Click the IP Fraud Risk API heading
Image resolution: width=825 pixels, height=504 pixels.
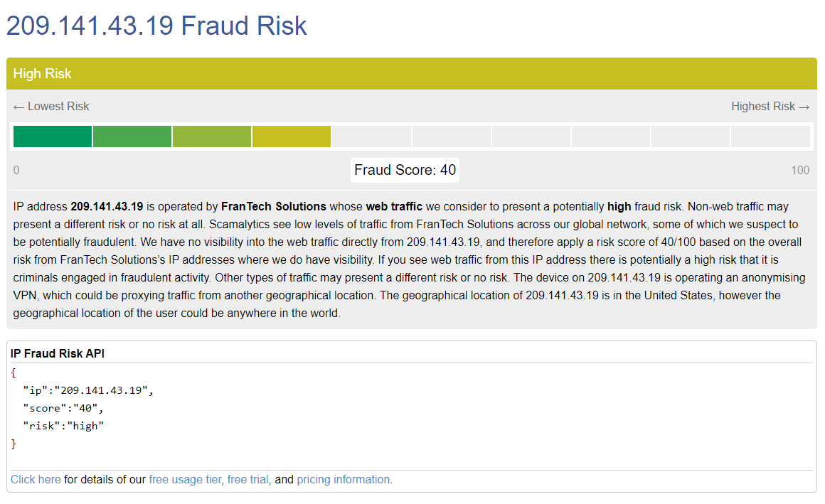[58, 354]
